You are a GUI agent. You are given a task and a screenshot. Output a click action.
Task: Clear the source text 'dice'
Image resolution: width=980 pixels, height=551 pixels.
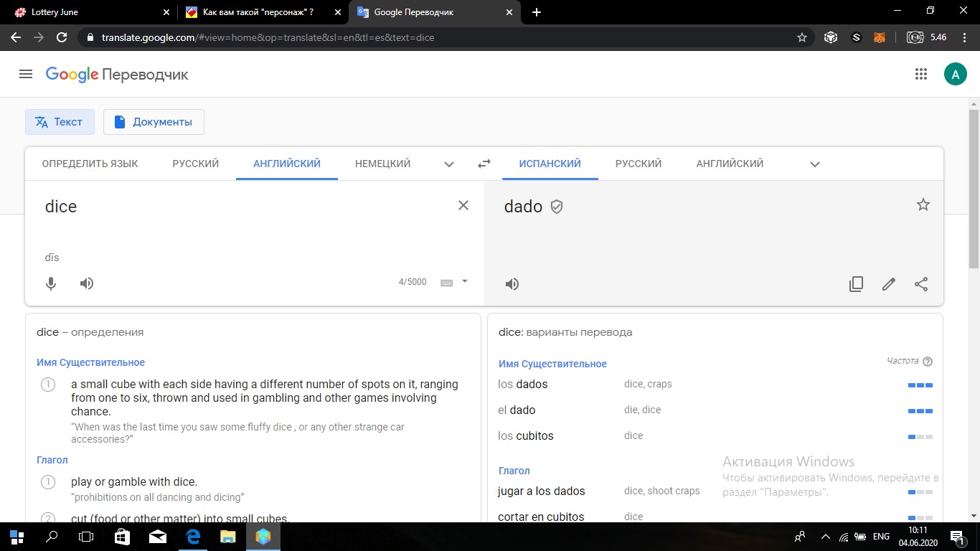pyautogui.click(x=463, y=206)
